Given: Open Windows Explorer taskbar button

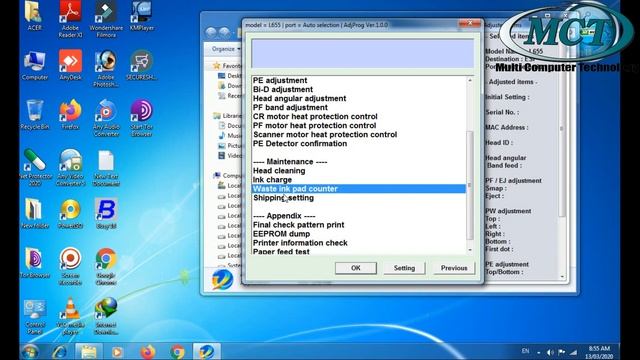Looking at the screenshot, I should point(89,351).
